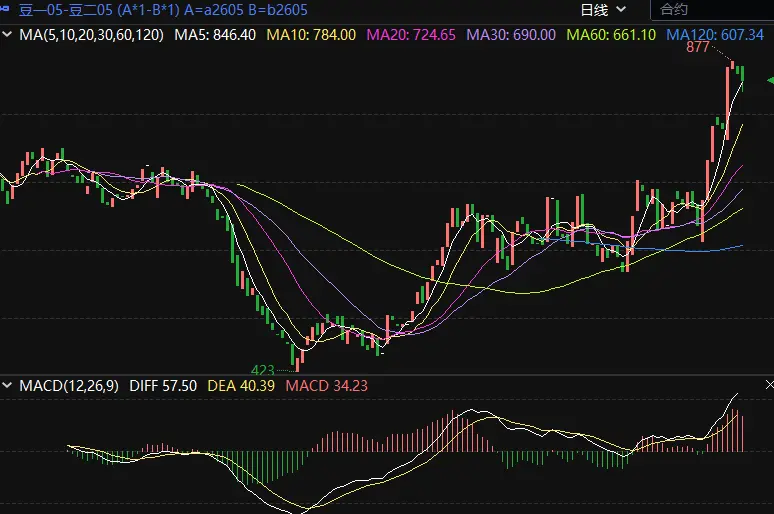Click the 423 low price marker
The width and height of the screenshot is (774, 514).
coord(264,370)
